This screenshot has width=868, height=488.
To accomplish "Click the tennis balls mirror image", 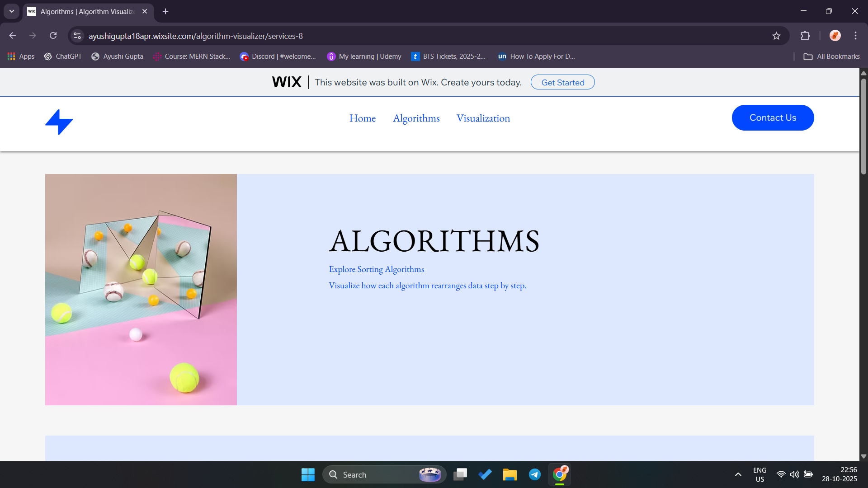I will [x=141, y=290].
